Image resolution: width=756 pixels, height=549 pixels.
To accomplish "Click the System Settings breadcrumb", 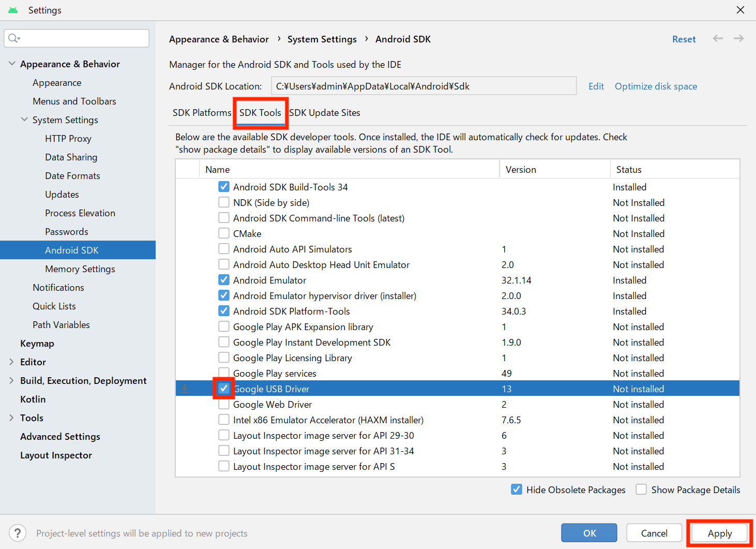I will [322, 39].
